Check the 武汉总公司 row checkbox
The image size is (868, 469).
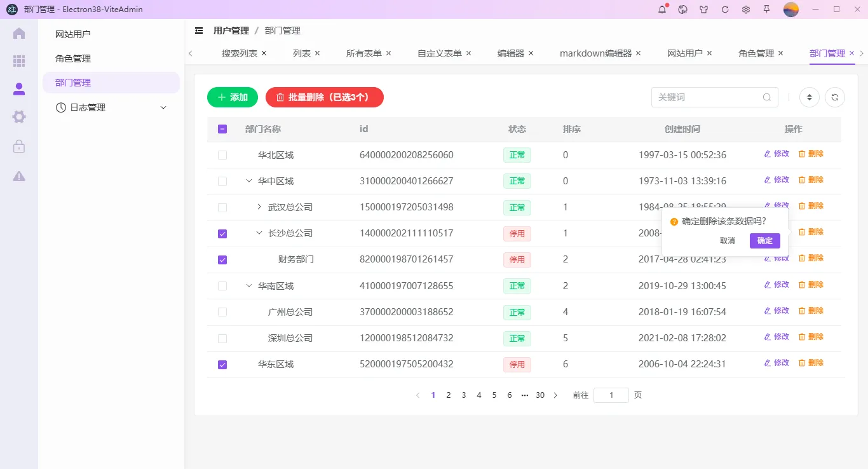[x=222, y=208]
